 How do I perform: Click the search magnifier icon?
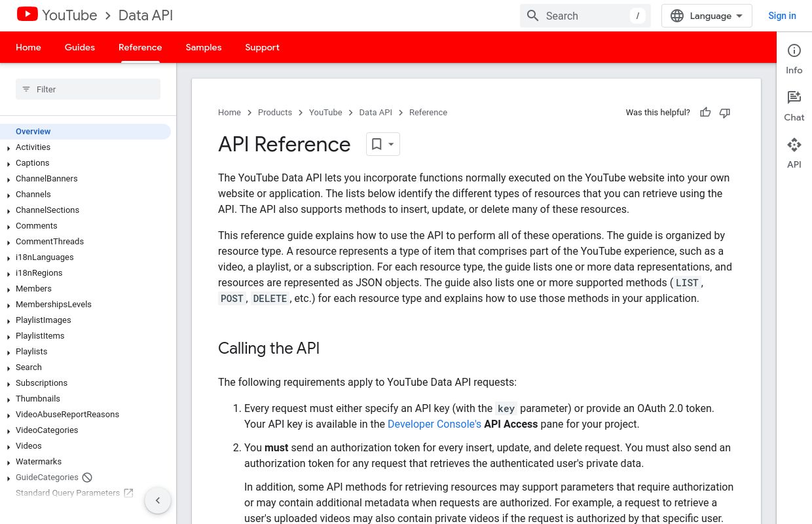533,16
